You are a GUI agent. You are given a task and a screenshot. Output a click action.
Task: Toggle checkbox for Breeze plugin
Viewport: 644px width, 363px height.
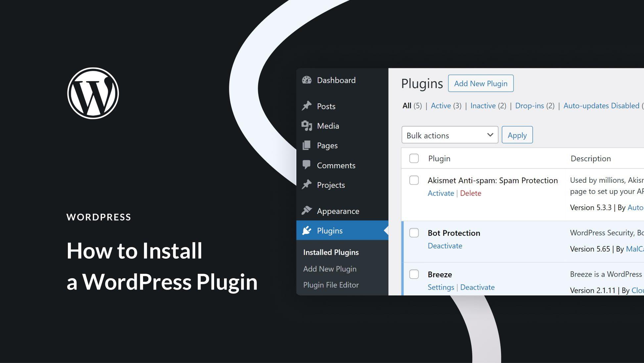(413, 274)
